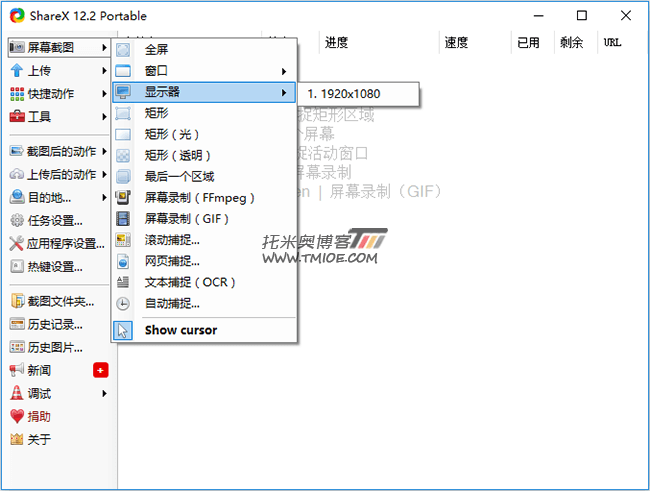The height and width of the screenshot is (491, 650).
Task: Expand the 截图后的动作 submenu arrow
Action: [104, 151]
